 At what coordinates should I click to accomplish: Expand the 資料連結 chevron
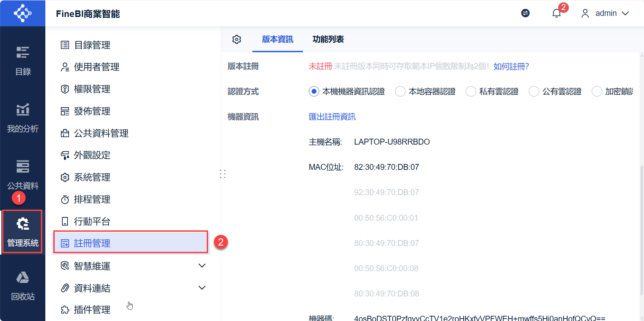[202, 288]
